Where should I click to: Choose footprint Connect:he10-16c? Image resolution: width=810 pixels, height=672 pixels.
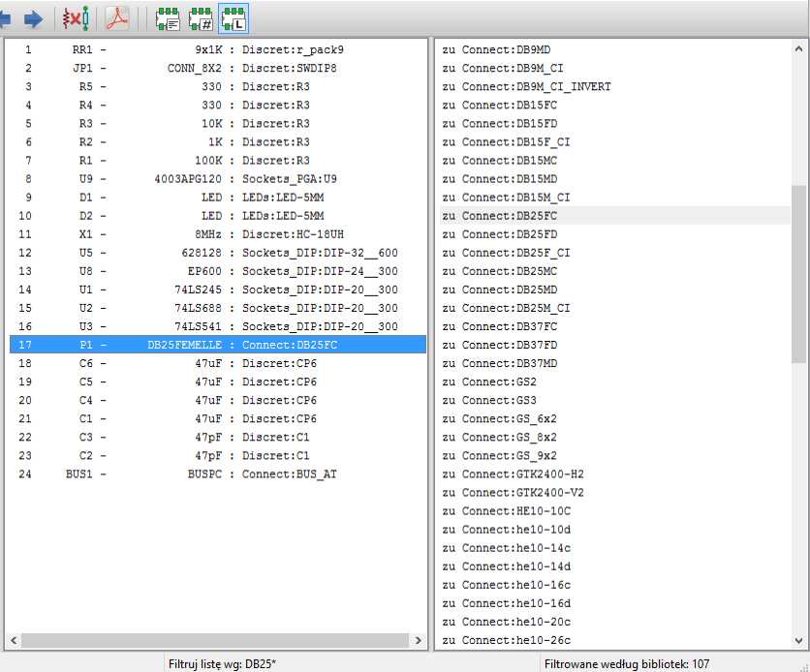click(x=614, y=585)
